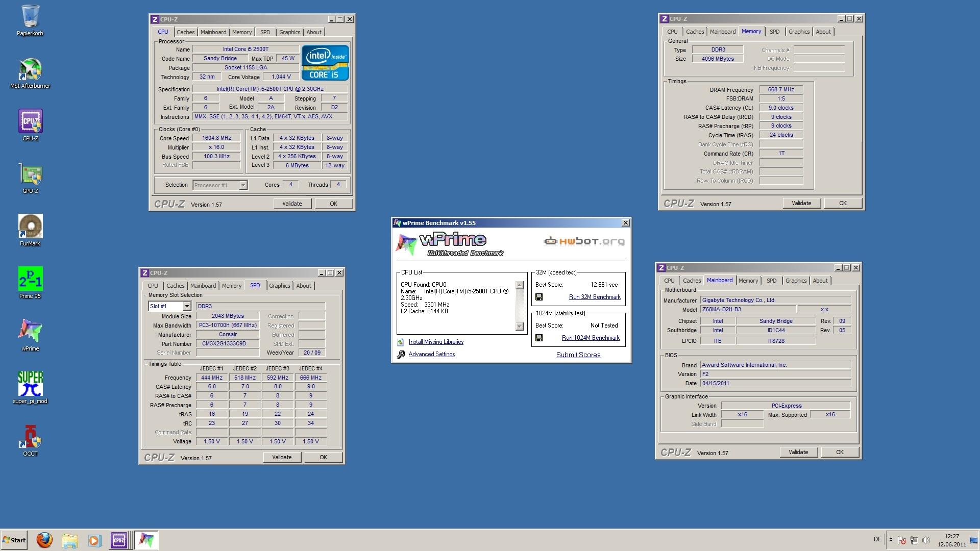Screen dimensions: 980x551
Task: Click the Start button
Action: point(14,540)
